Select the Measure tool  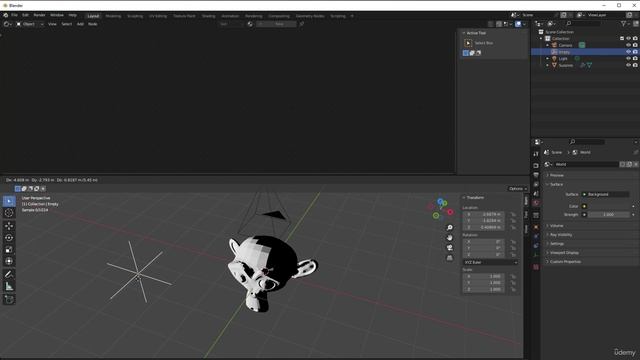(9, 287)
